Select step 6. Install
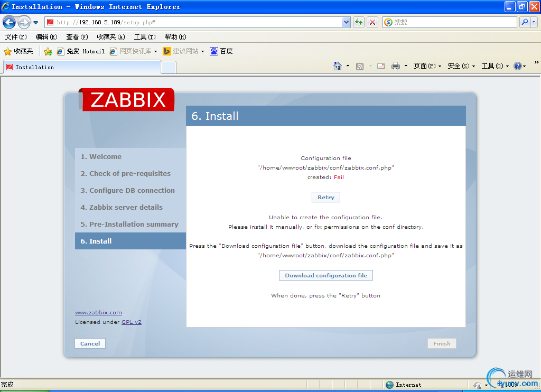541x392 pixels. click(x=130, y=241)
